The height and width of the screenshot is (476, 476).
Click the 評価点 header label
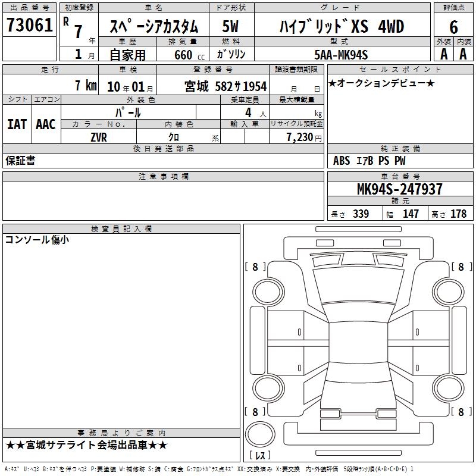[x=453, y=8]
